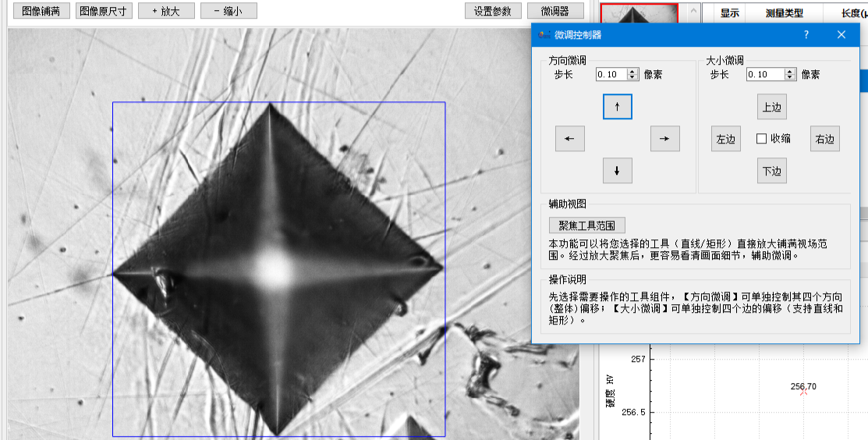Close the 微调控制器 dialog

click(841, 35)
